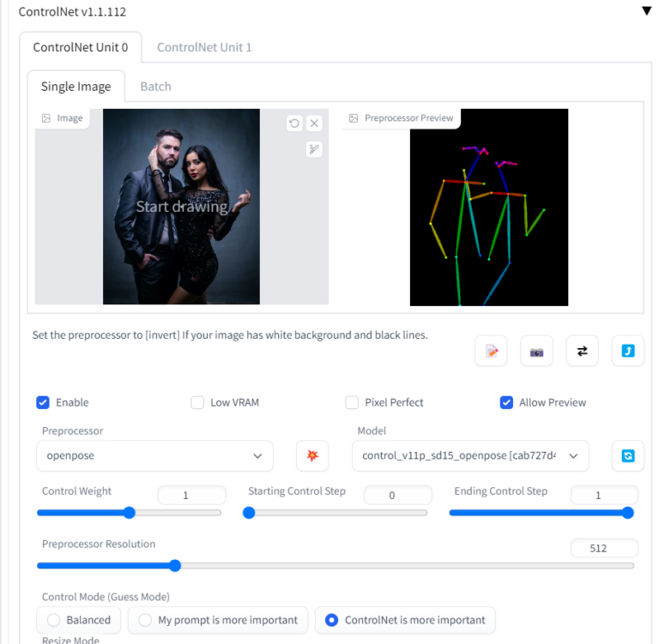
Task: Enable the Pixel Perfect checkbox
Action: click(352, 402)
